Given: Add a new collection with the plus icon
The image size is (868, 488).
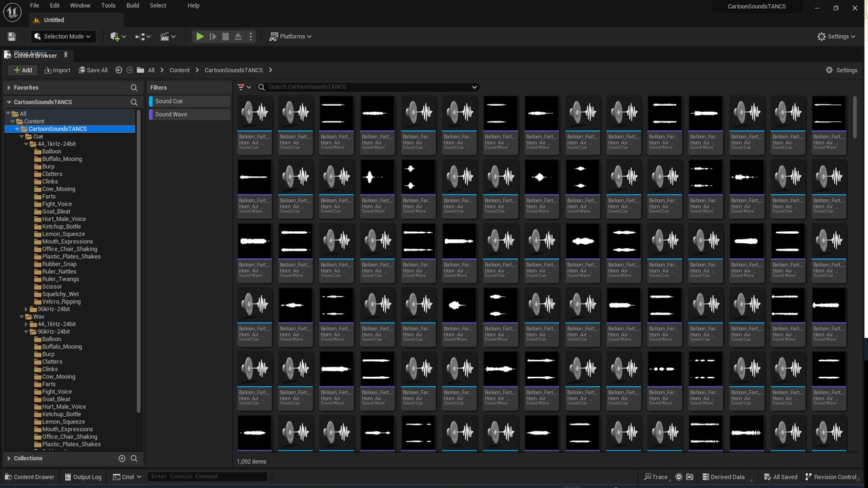Looking at the screenshot, I should pyautogui.click(x=122, y=458).
